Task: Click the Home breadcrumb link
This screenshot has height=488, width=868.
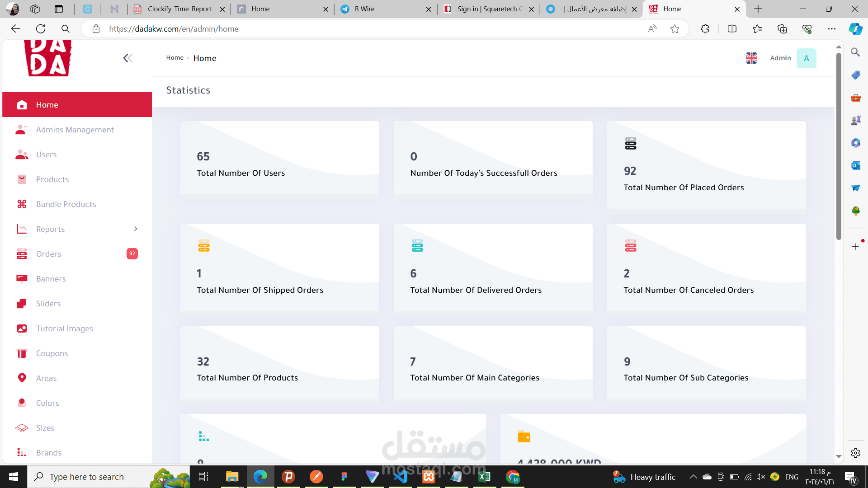Action: (175, 58)
